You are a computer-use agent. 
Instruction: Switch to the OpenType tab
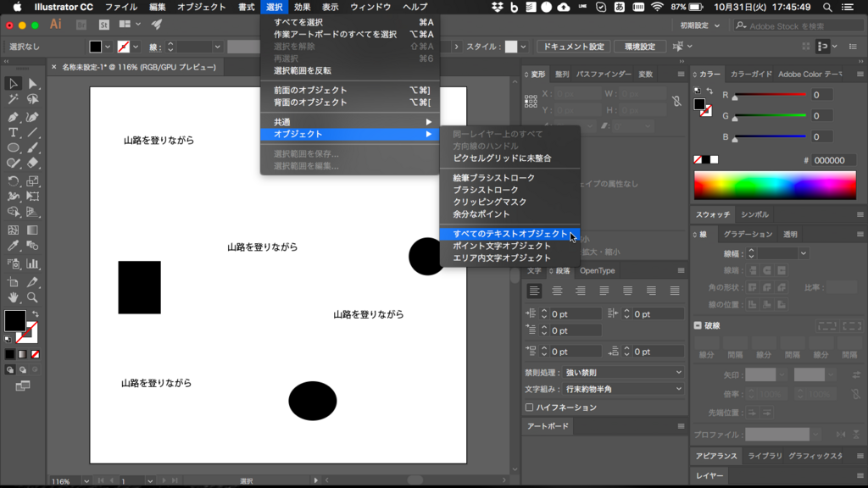pos(597,271)
